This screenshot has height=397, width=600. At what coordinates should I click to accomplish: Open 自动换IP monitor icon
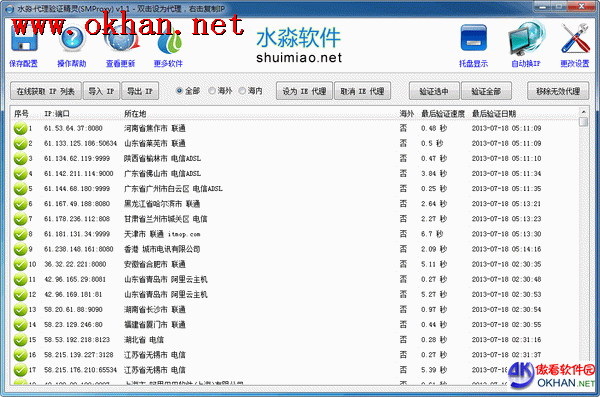click(526, 38)
